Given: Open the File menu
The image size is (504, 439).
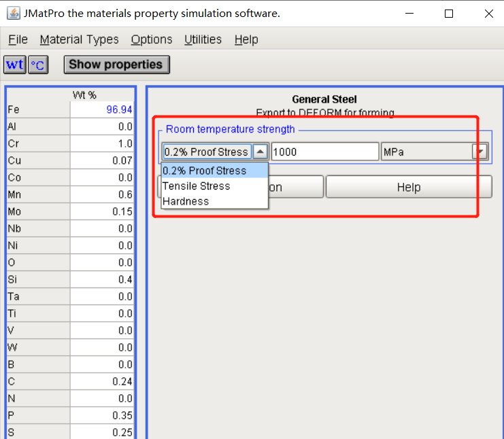Looking at the screenshot, I should pos(18,39).
